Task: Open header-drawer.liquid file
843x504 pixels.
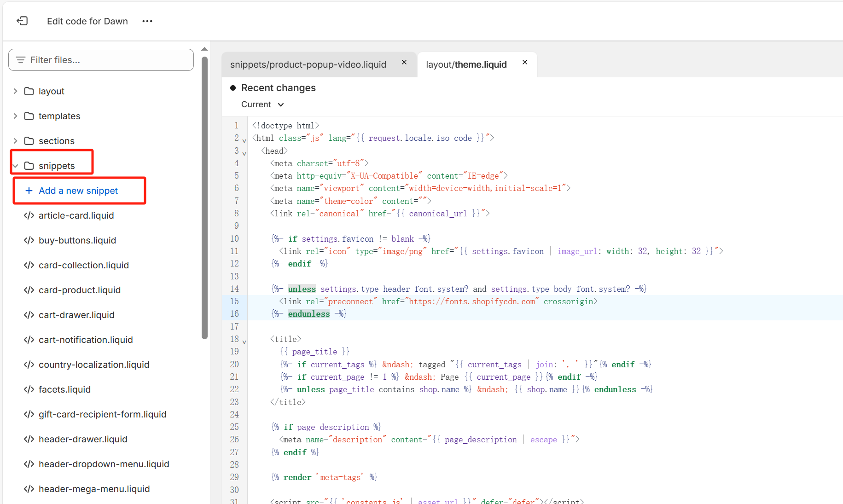Action: [x=83, y=439]
